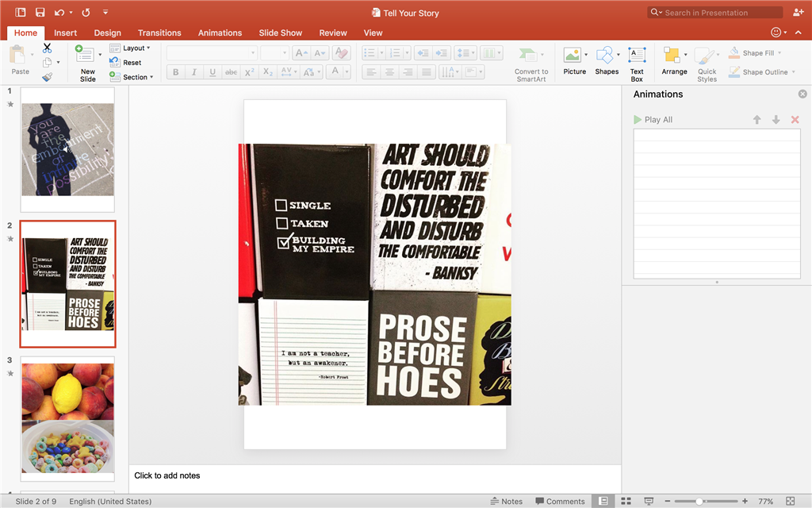Switch to the Transitions tab
This screenshot has height=508, width=812.
point(159,33)
